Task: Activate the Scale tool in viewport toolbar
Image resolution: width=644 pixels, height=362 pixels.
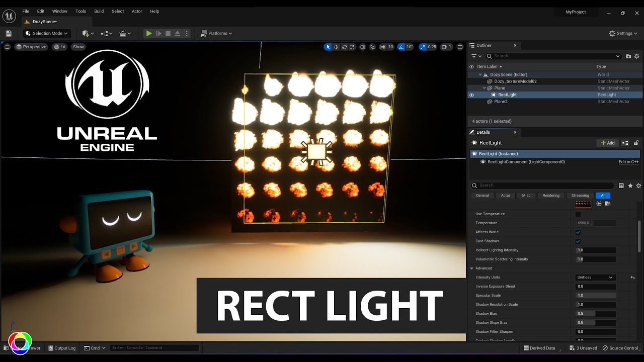Action: pyautogui.click(x=352, y=47)
